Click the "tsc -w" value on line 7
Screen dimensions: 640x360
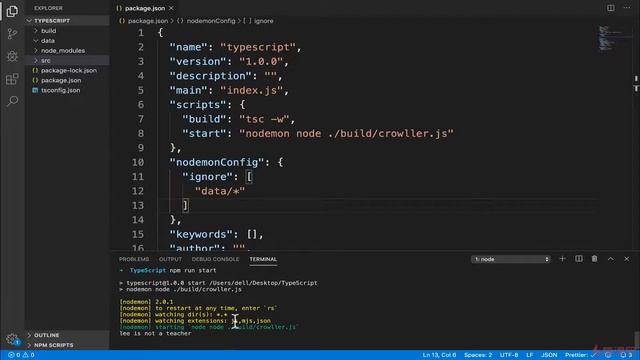(264, 119)
